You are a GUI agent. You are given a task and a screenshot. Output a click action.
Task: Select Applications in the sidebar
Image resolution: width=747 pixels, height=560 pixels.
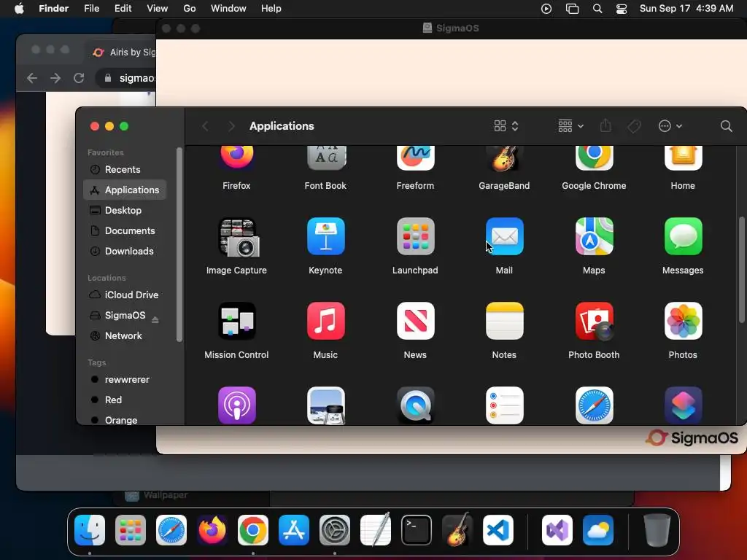pyautogui.click(x=125, y=190)
